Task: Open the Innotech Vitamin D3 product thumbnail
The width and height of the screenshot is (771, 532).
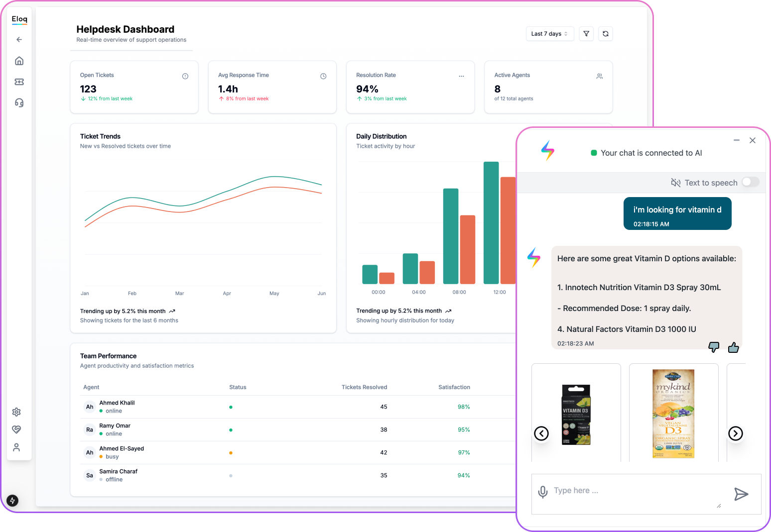Action: 576,415
